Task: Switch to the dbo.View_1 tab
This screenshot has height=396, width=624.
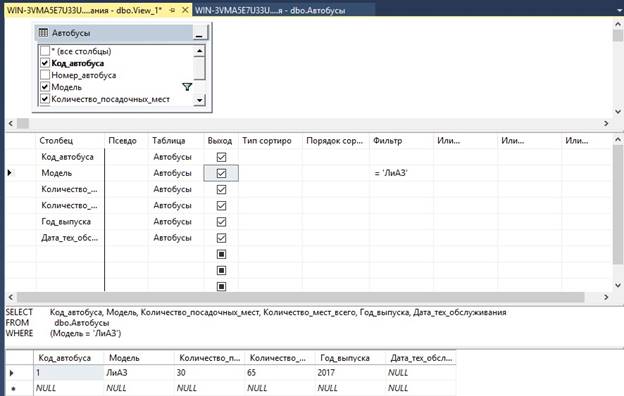Action: coord(84,10)
